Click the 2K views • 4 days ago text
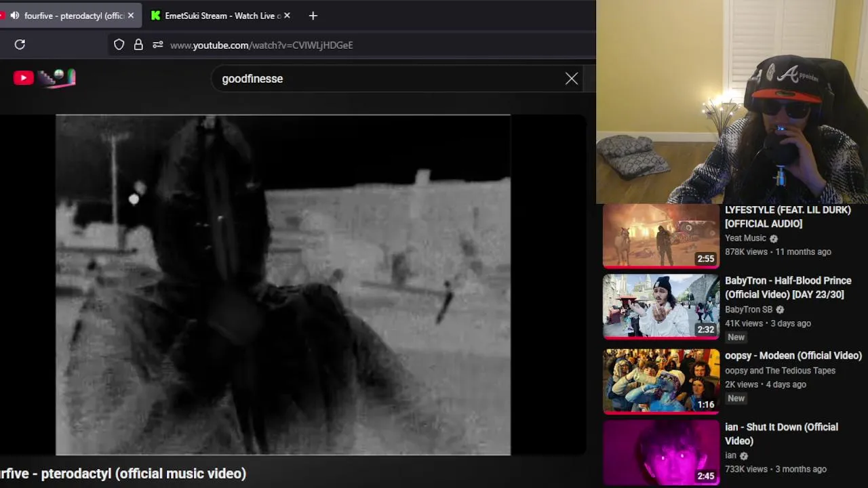Screen dimensions: 868x488 click(x=766, y=384)
